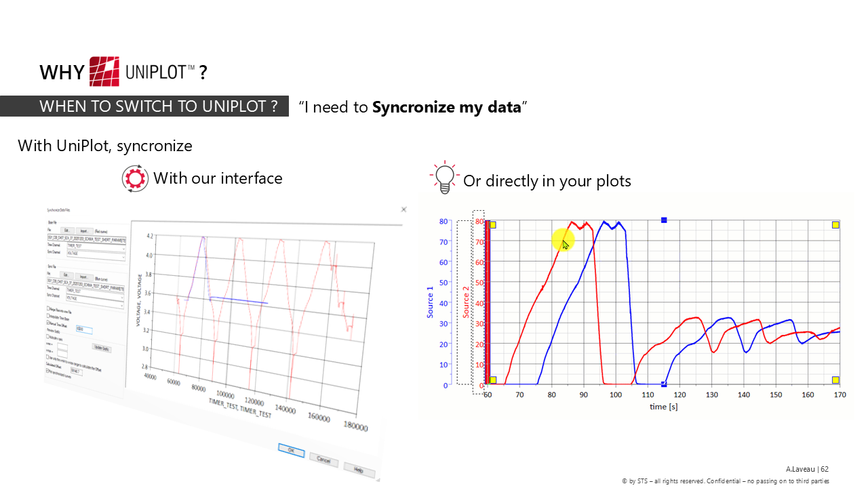Select the red 'Source 2' axis label
This screenshot has width=868, height=488.
[x=466, y=302]
